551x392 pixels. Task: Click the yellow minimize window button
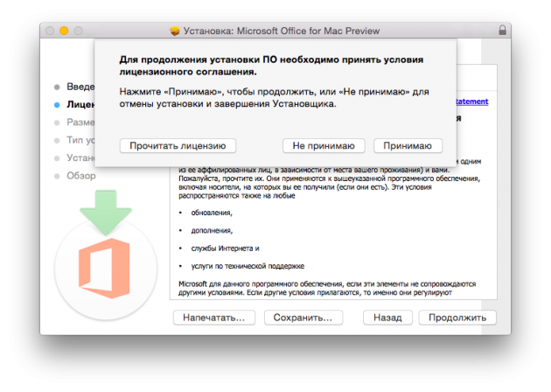click(x=64, y=31)
